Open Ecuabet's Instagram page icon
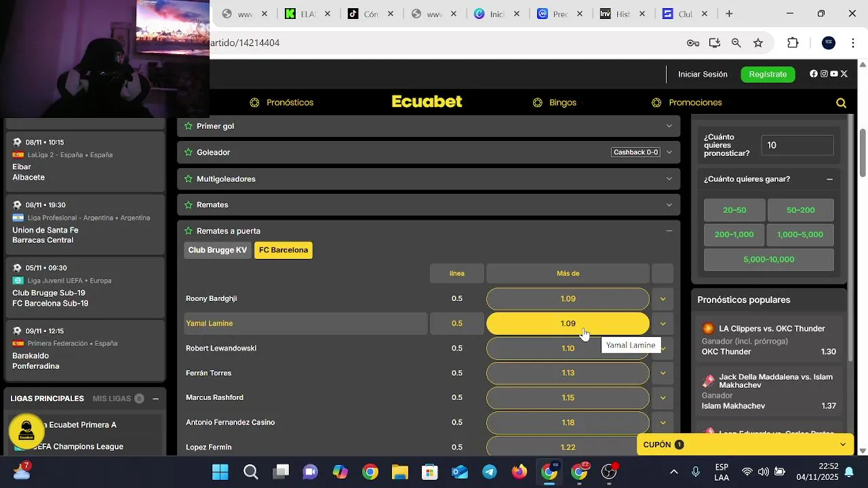 coord(824,74)
